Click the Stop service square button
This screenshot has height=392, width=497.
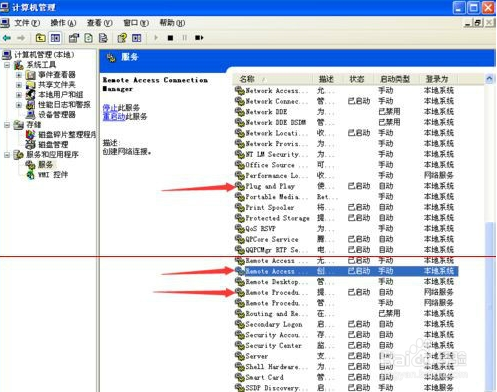pos(170,38)
